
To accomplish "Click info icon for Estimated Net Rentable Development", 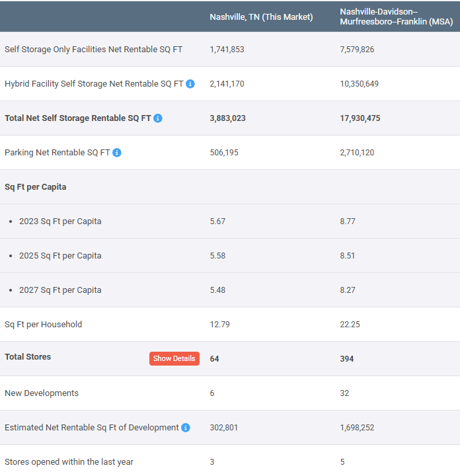I will coord(186,428).
